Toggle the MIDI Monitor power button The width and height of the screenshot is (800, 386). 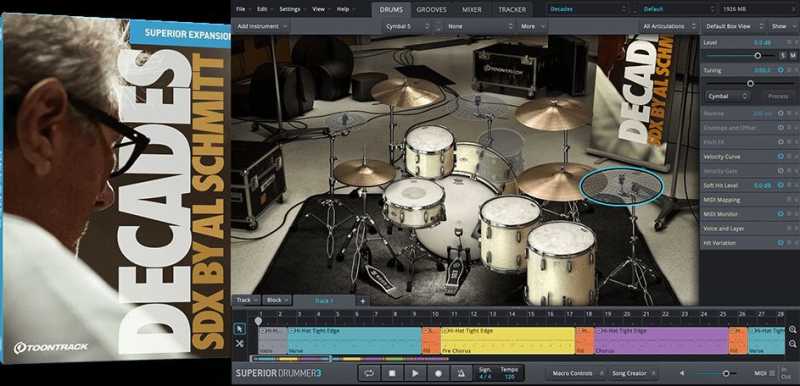coord(781,214)
